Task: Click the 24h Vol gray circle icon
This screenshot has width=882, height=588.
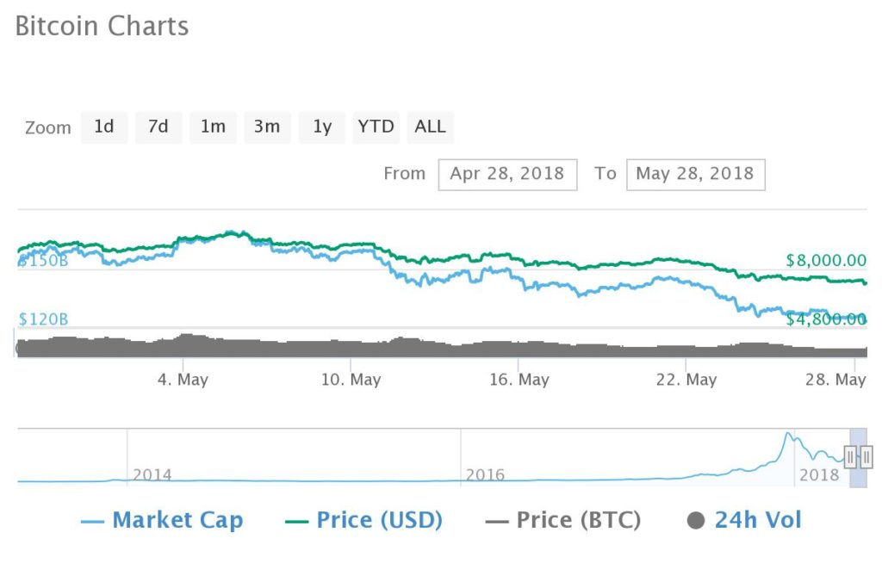Action: coord(696,521)
